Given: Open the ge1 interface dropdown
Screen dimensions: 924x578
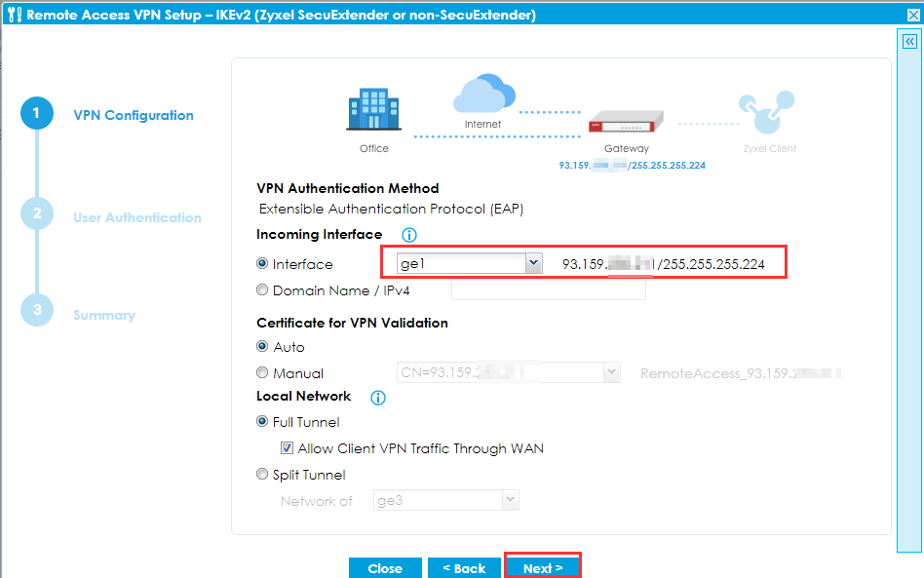Looking at the screenshot, I should coord(532,263).
